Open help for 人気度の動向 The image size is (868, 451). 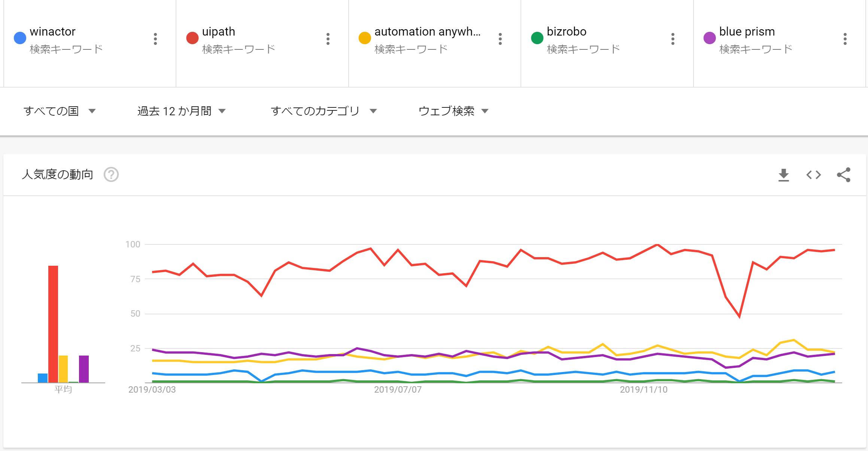coord(111,174)
